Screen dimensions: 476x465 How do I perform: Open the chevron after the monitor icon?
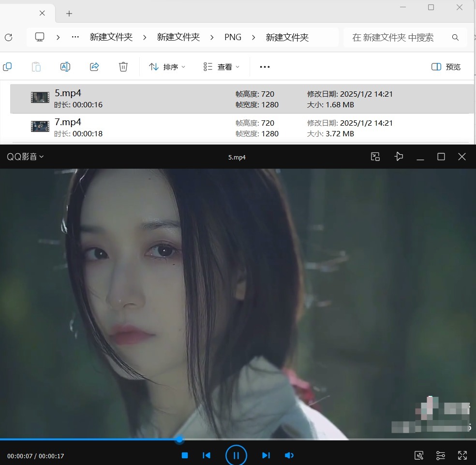[58, 37]
